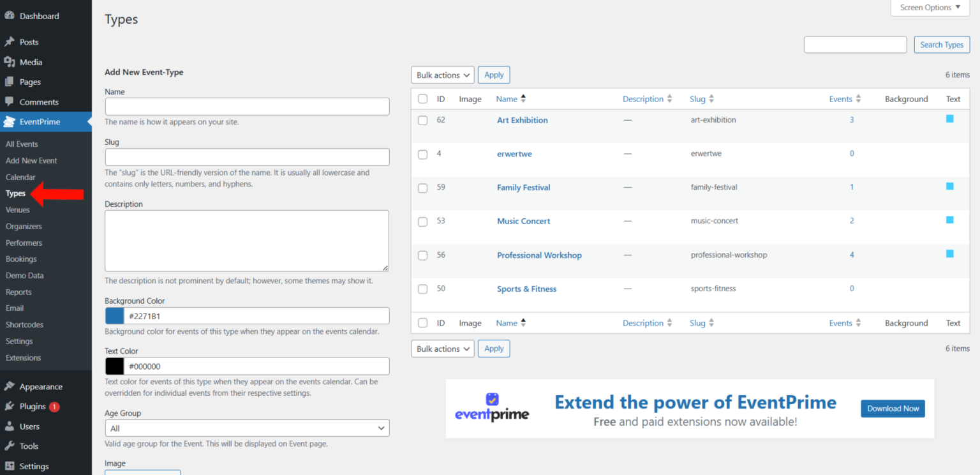
Task: Open the Age Group dropdown
Action: pyautogui.click(x=247, y=428)
